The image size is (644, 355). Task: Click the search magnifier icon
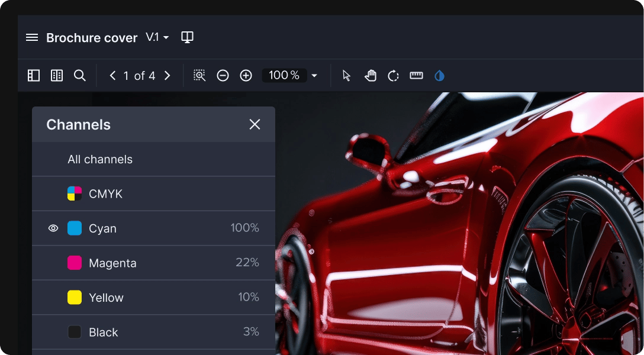click(80, 76)
